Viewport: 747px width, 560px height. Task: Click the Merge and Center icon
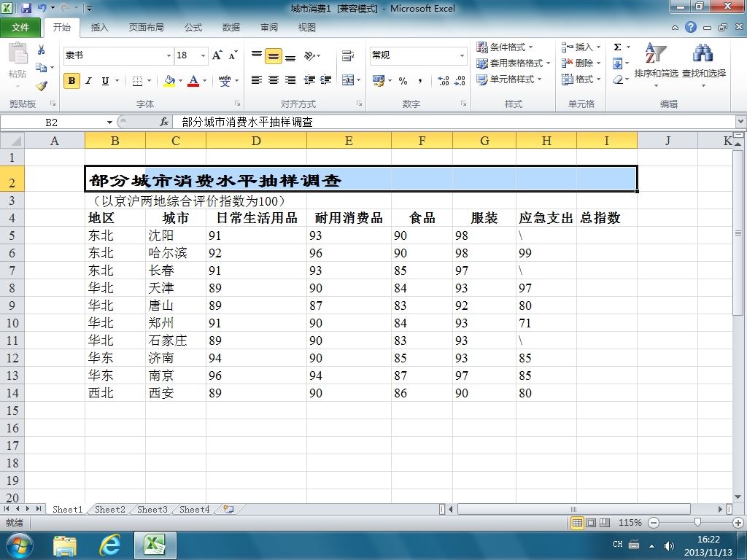pyautogui.click(x=348, y=80)
